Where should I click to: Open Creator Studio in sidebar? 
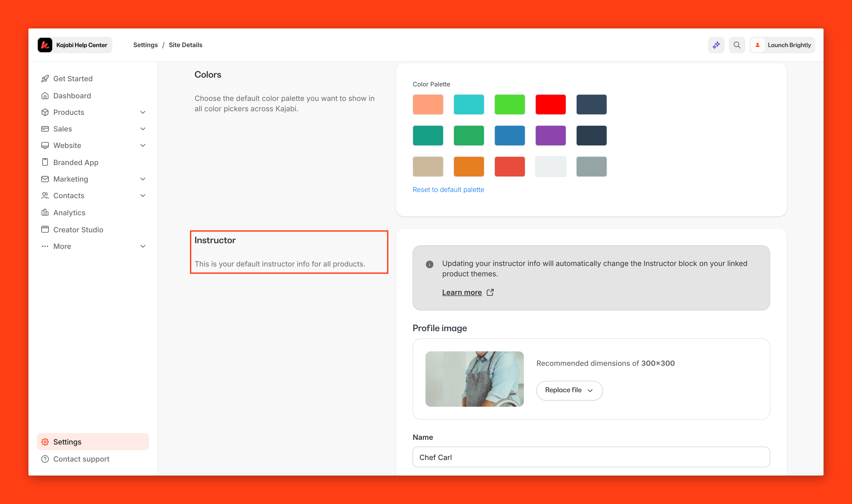pyautogui.click(x=78, y=229)
